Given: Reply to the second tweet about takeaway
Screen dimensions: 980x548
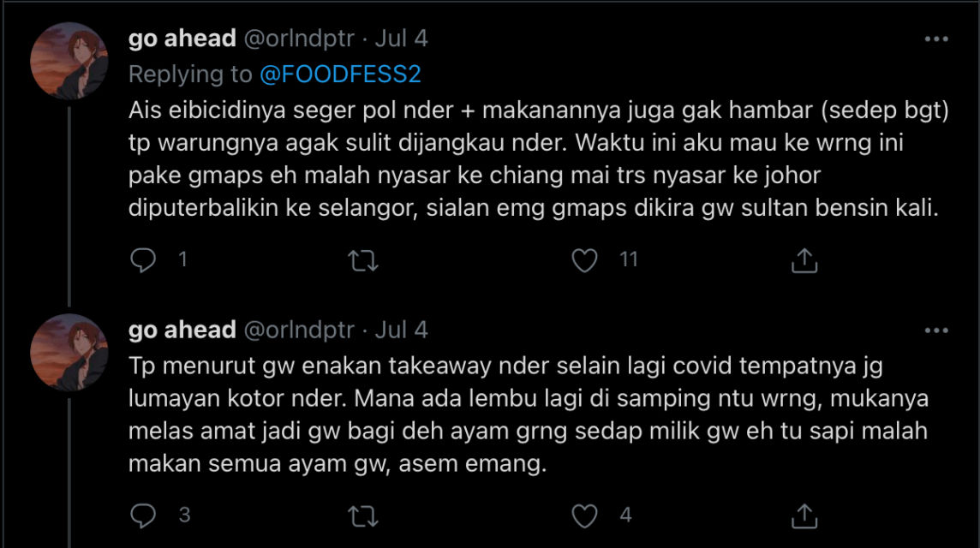Looking at the screenshot, I should 143,515.
